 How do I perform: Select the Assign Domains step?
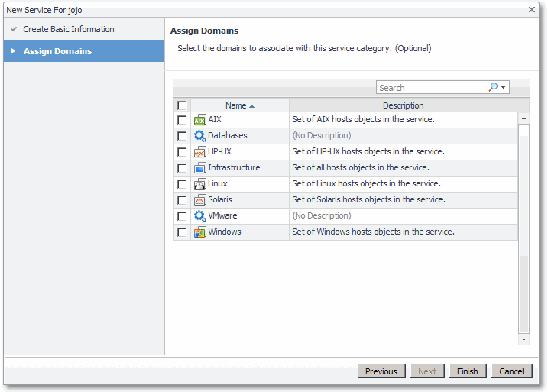pyautogui.click(x=57, y=51)
